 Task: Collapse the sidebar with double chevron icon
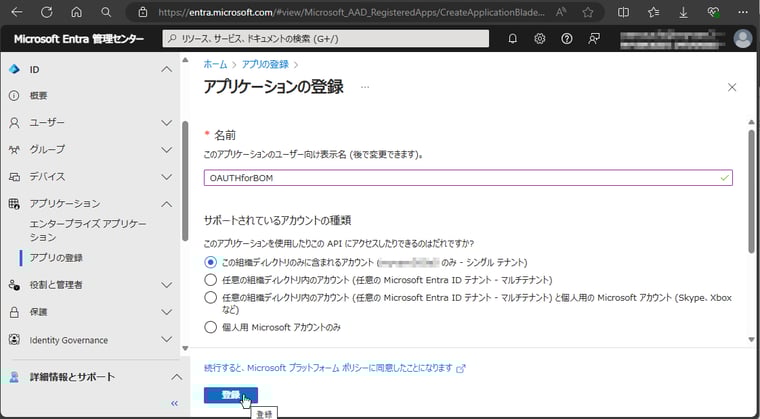(x=174, y=403)
